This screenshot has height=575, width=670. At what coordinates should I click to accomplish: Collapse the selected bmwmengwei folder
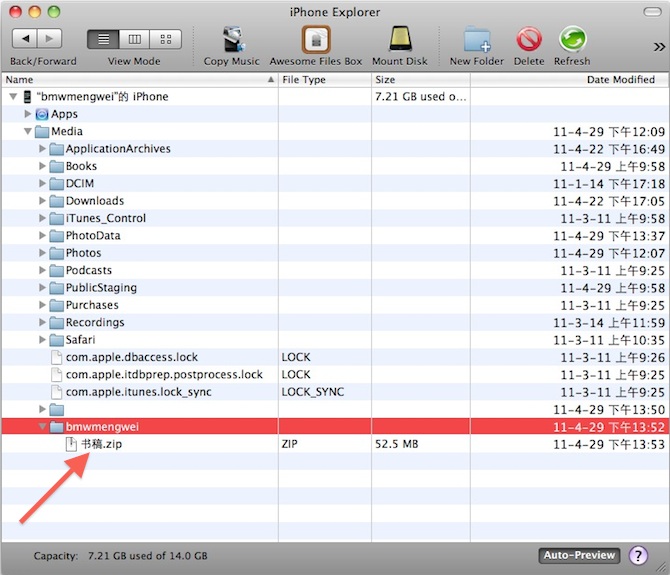tap(42, 426)
